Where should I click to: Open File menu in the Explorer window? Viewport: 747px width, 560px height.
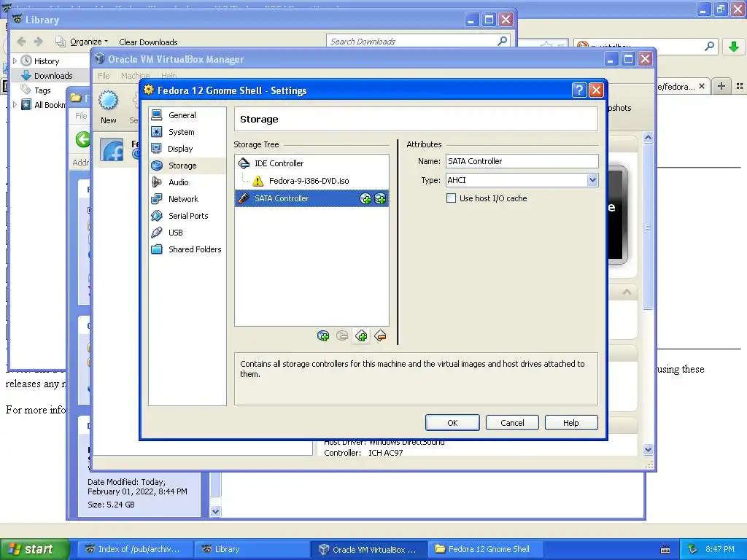click(x=81, y=116)
